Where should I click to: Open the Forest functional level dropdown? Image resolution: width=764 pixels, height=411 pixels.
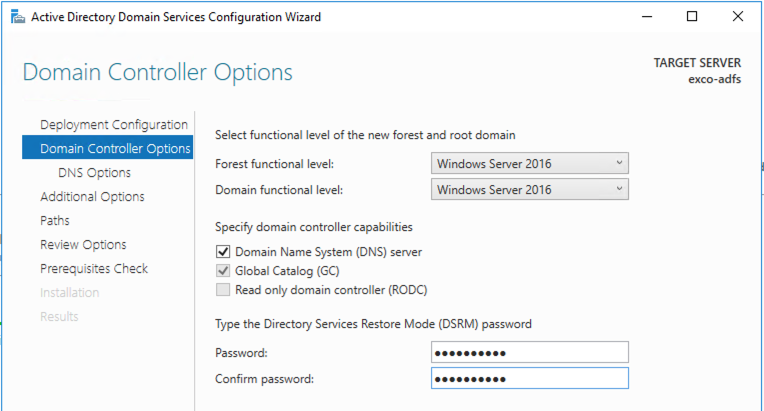pyautogui.click(x=530, y=164)
